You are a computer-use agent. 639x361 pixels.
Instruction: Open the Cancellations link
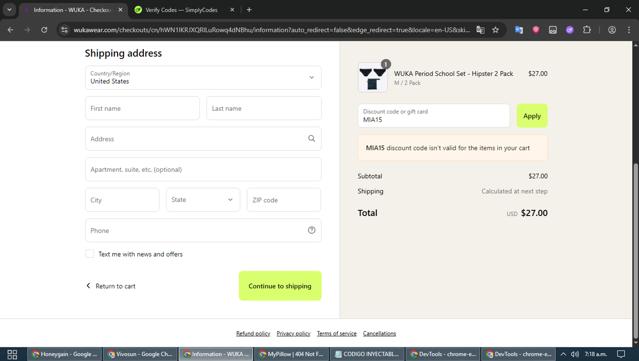[x=379, y=333]
